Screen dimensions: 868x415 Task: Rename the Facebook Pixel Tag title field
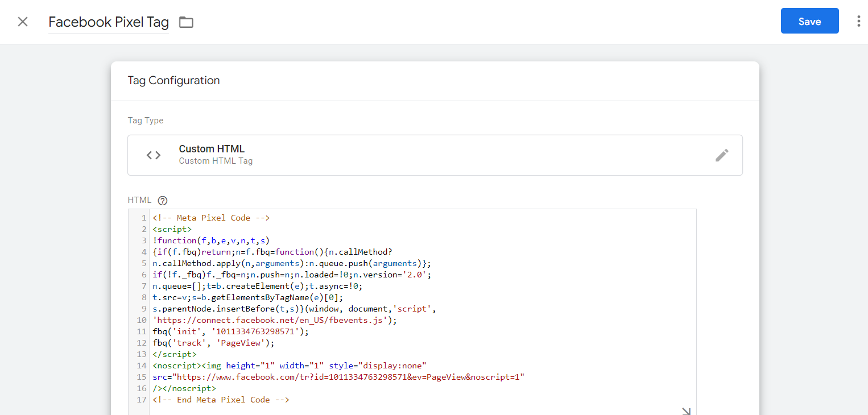click(x=109, y=22)
